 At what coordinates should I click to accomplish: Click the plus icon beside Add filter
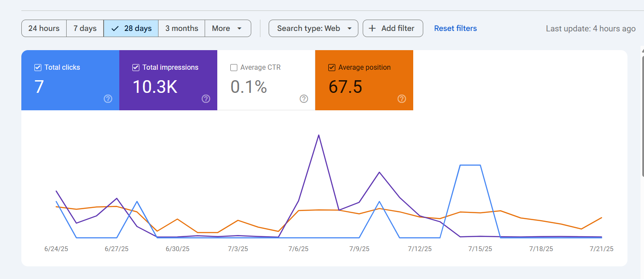point(372,28)
